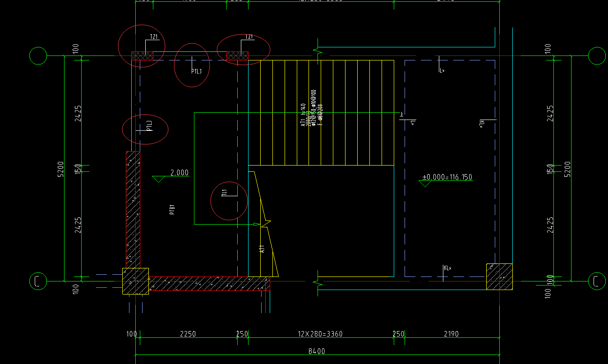Select the right TZ1 column label

[x=249, y=37]
